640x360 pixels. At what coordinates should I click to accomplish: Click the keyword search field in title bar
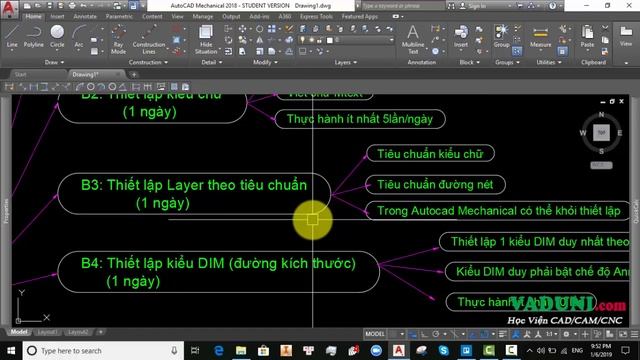(402, 6)
